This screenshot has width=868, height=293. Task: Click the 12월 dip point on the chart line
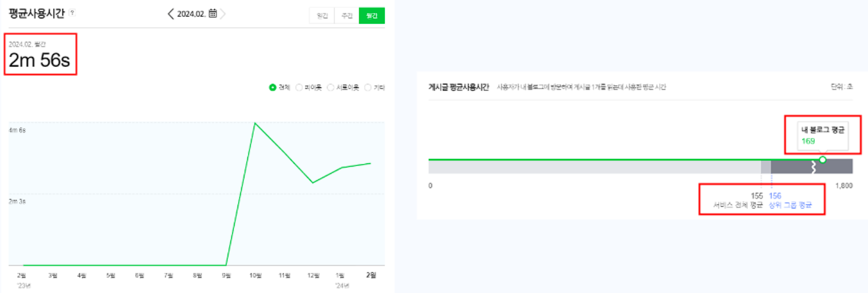pos(313,182)
